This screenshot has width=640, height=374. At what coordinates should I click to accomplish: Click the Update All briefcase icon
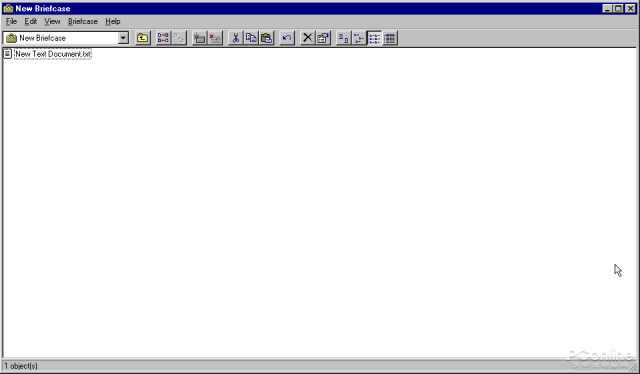[x=199, y=38]
